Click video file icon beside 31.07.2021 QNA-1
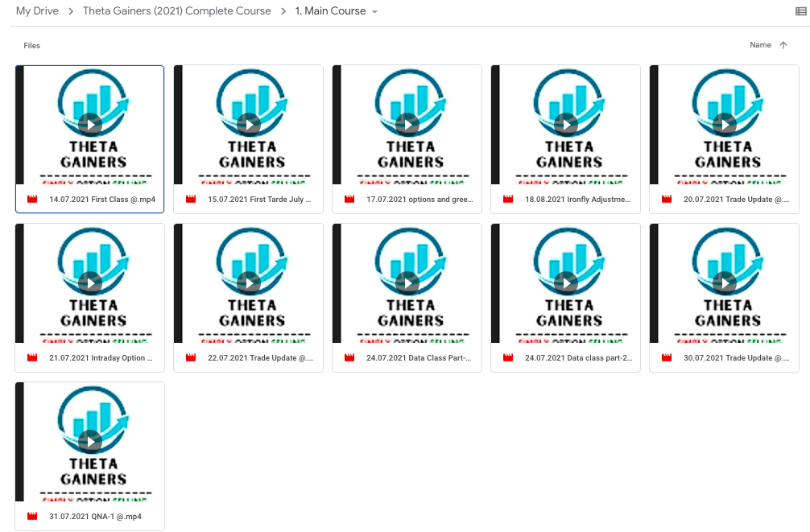Screen dimensions: 810x532 [33, 517]
